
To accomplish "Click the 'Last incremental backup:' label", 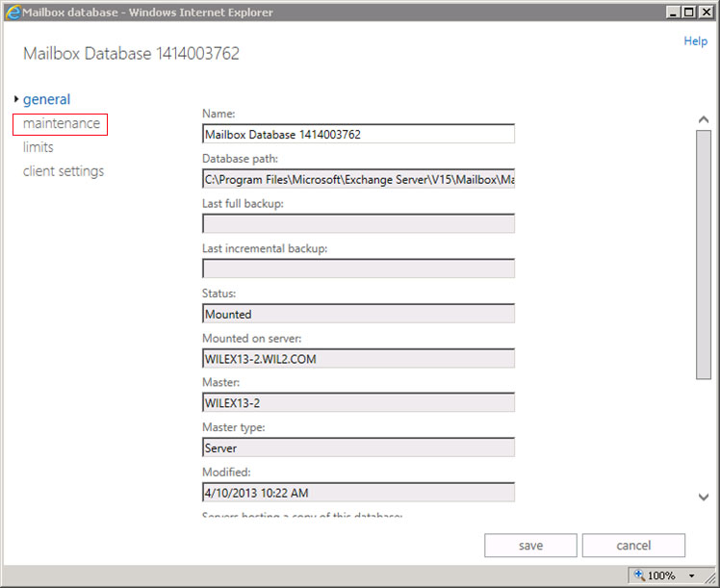I will (x=265, y=249).
